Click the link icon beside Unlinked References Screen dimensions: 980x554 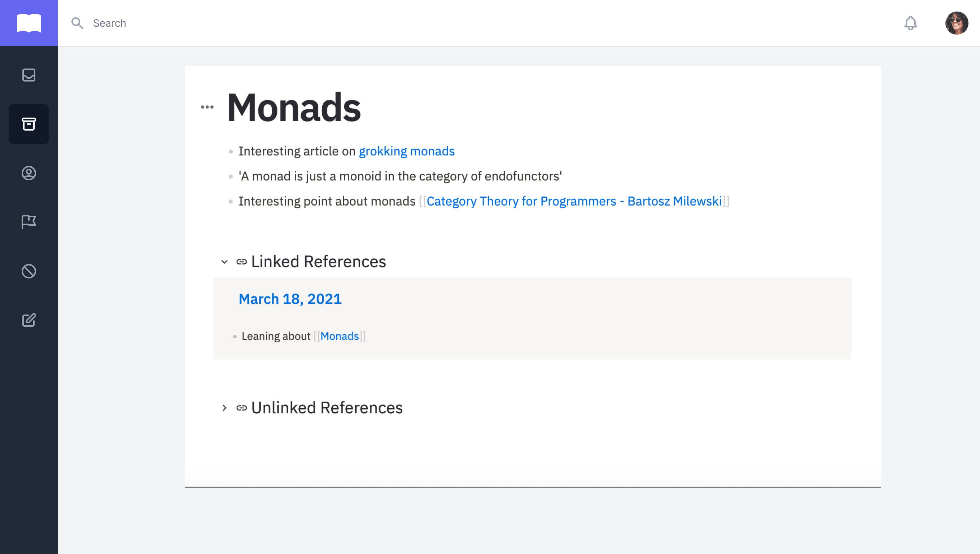241,408
